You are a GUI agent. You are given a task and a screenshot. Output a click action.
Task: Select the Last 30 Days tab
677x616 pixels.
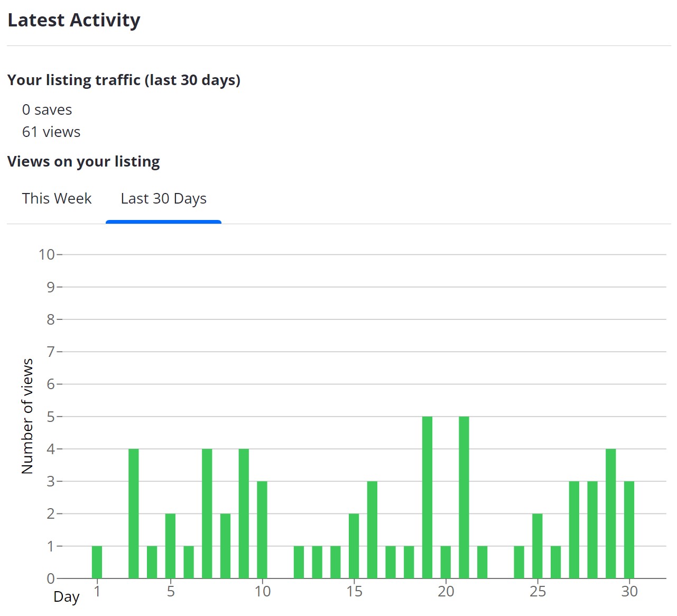click(163, 199)
